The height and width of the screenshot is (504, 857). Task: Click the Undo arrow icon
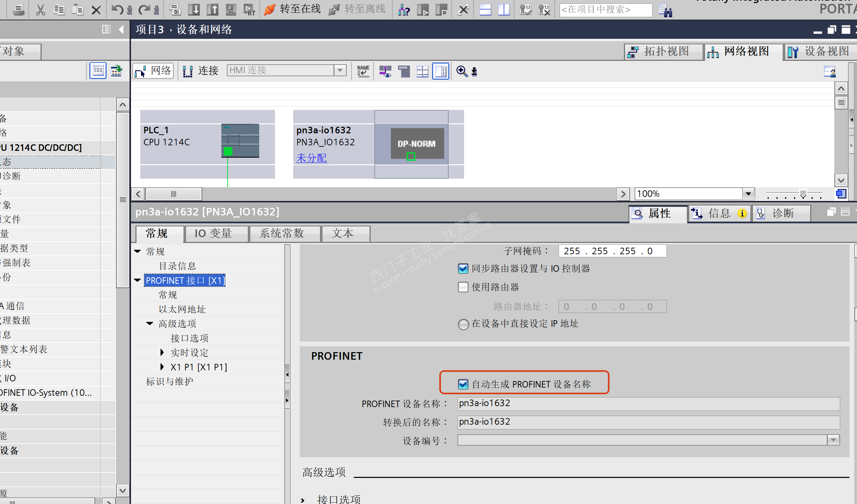coord(117,10)
